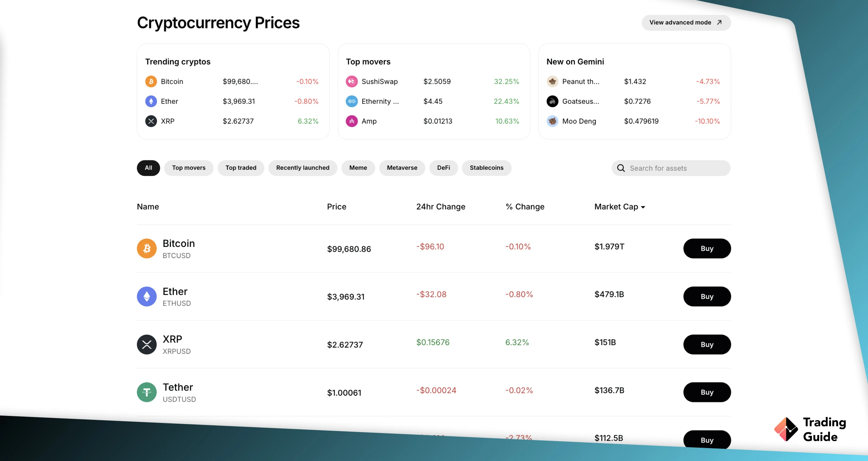This screenshot has width=868, height=461.
Task: Click the $99,680.86 price cell
Action: coord(349,249)
